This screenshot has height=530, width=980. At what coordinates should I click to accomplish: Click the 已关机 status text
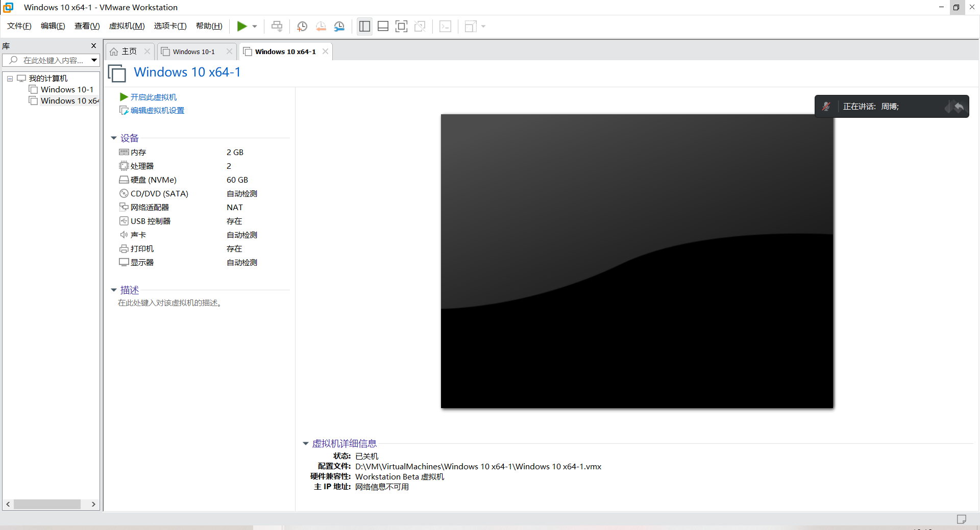click(x=366, y=456)
